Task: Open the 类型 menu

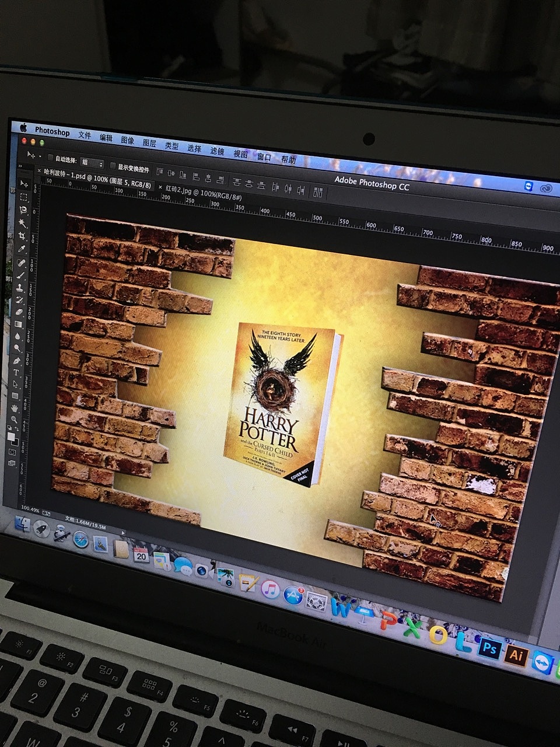Action: 171,145
